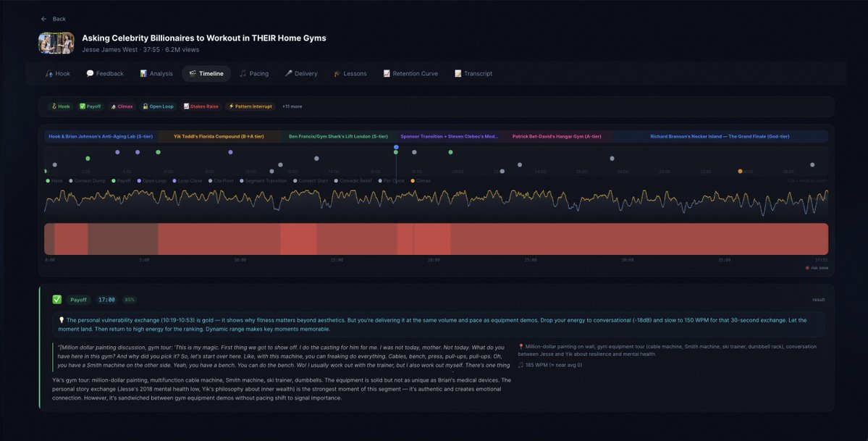Image resolution: width=868 pixels, height=441 pixels.
Task: Click the red pin icon beside the scene description
Action: [x=521, y=347]
